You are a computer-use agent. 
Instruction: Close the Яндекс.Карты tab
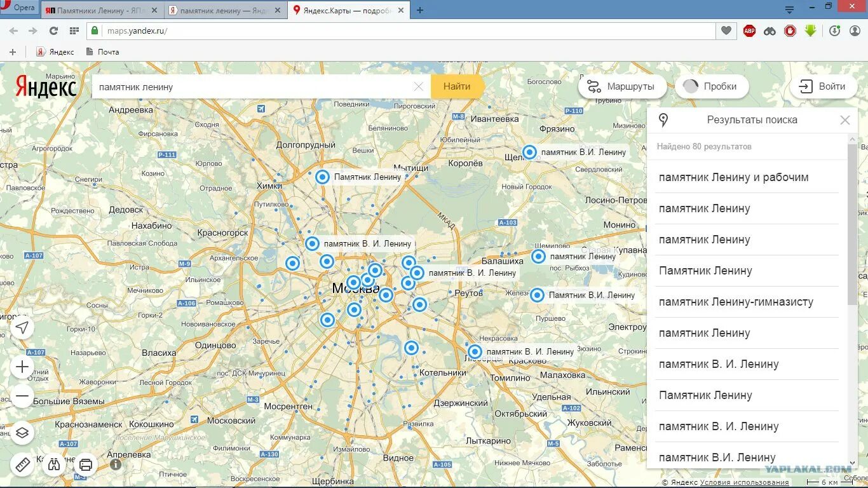402,10
